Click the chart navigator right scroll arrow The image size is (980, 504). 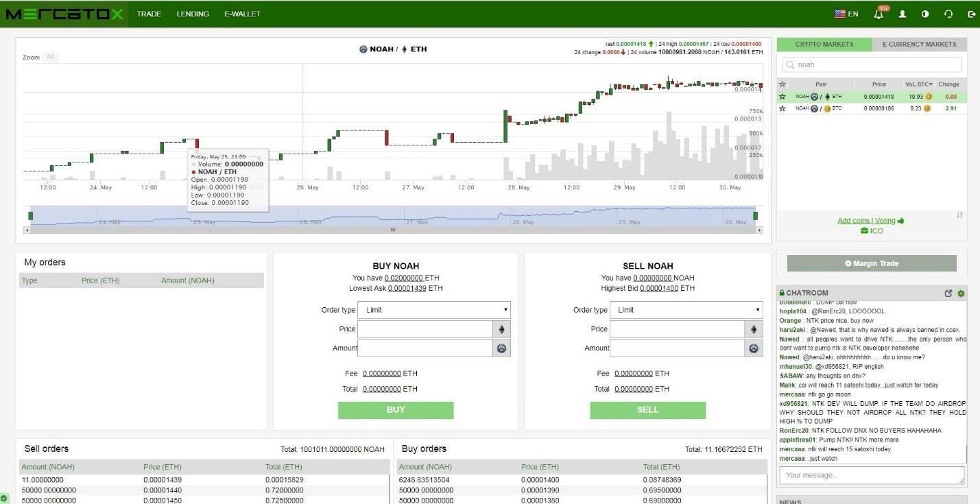coord(759,230)
